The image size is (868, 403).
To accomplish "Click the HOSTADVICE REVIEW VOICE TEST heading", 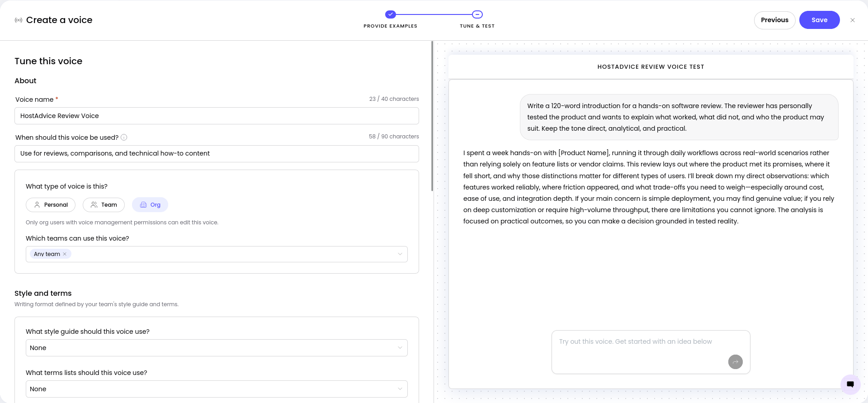I will (651, 67).
